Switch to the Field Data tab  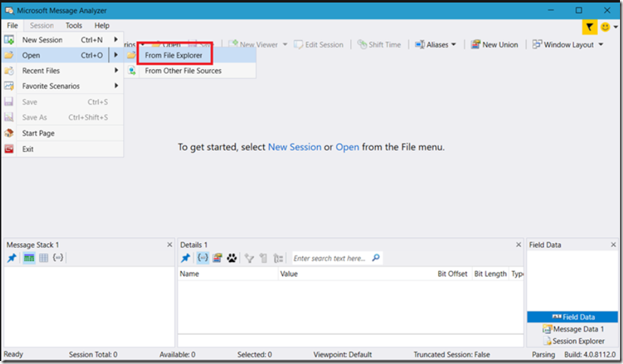click(573, 317)
